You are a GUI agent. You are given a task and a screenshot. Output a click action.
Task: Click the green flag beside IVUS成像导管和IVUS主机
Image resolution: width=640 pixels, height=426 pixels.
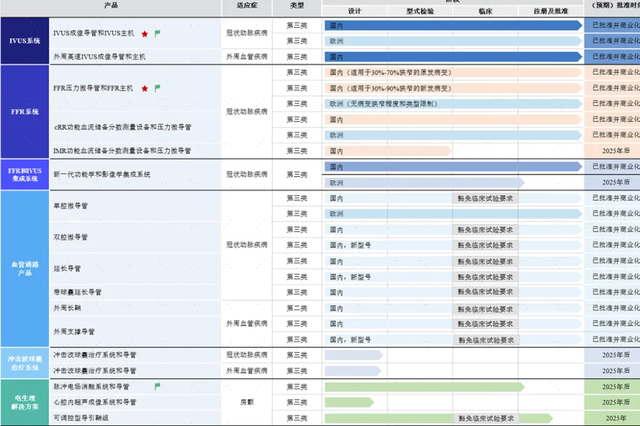[x=157, y=33]
